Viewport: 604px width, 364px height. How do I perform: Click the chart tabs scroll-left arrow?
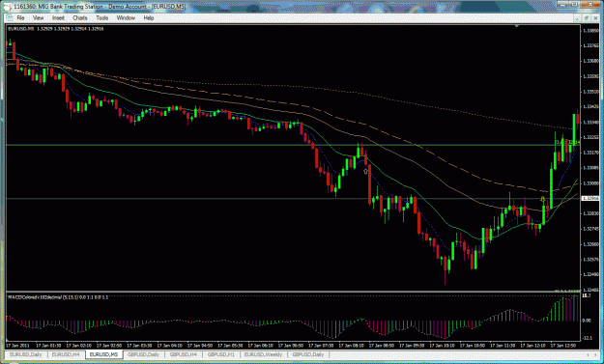coord(588,354)
